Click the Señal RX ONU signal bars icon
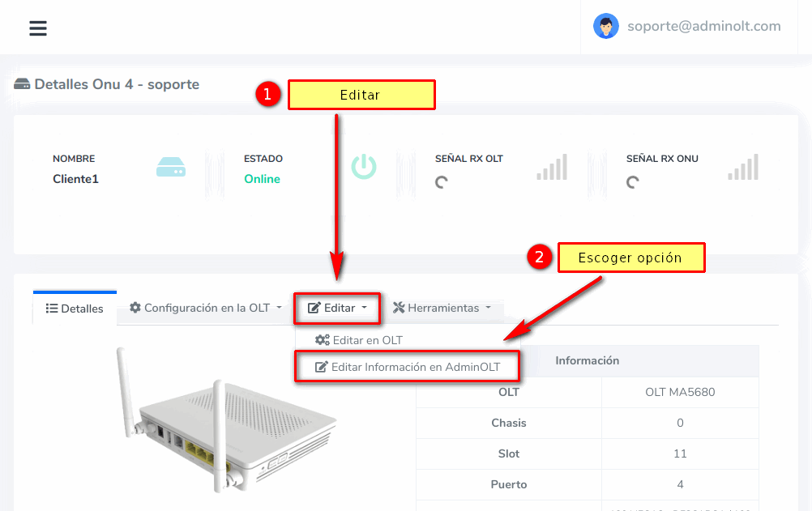Viewport: 812px width, 511px height. coord(743,168)
